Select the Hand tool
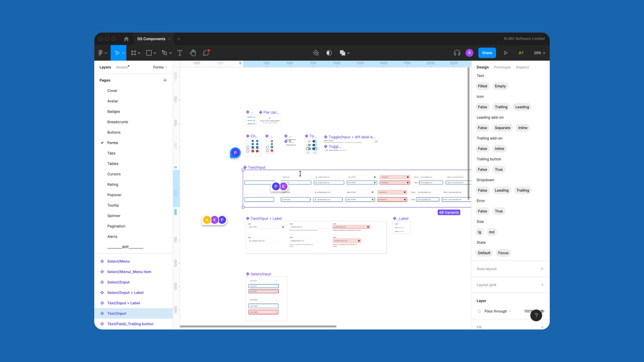 pyautogui.click(x=193, y=53)
